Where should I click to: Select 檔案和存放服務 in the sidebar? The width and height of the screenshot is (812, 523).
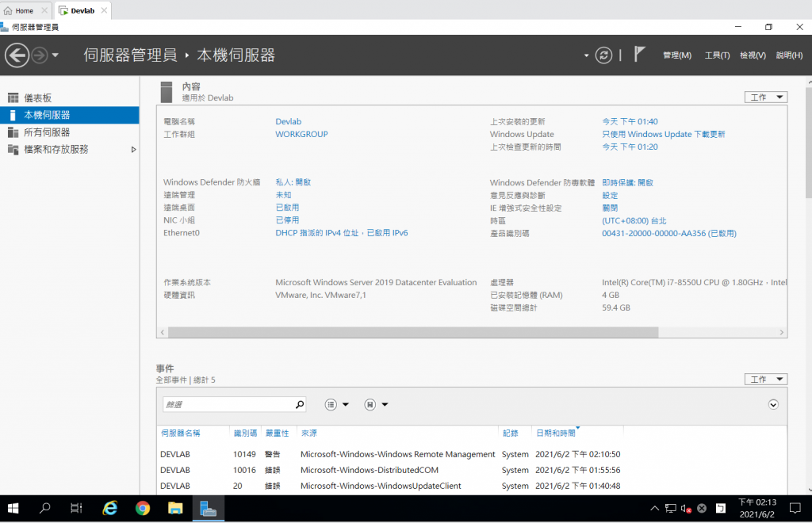[x=70, y=149]
